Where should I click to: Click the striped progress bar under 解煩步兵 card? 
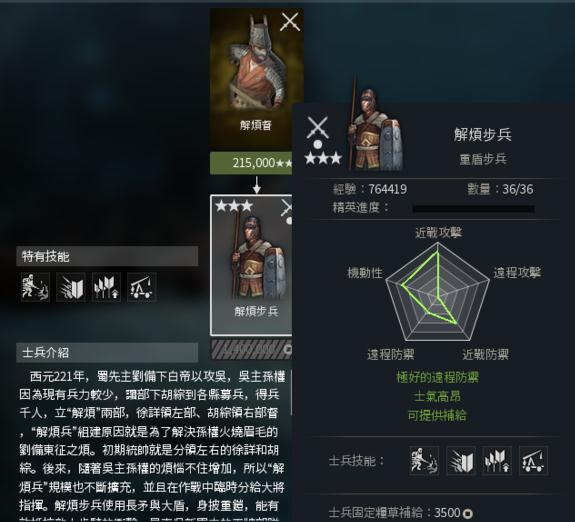252,349
